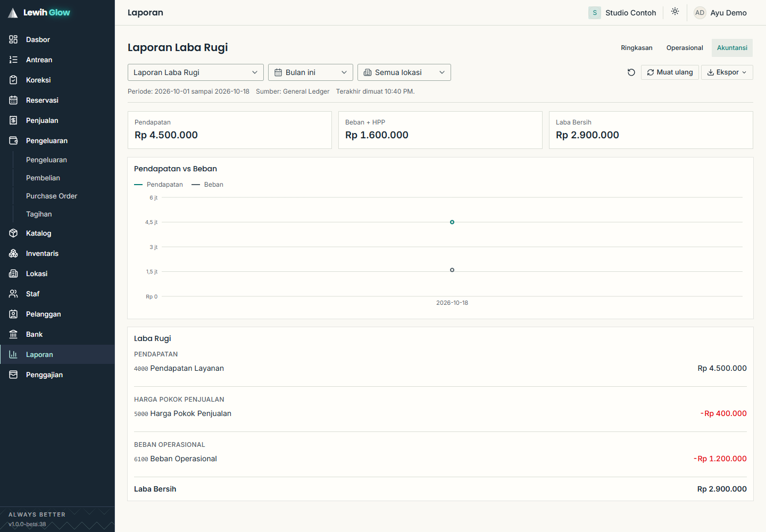Toggle the light/dark theme sun icon
This screenshot has height=532, width=766.
(x=675, y=12)
